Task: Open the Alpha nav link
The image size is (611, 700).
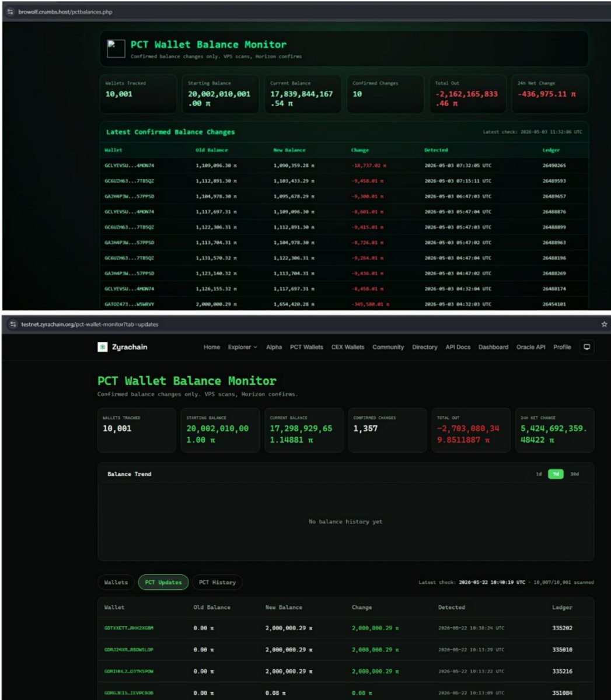Action: tap(274, 347)
